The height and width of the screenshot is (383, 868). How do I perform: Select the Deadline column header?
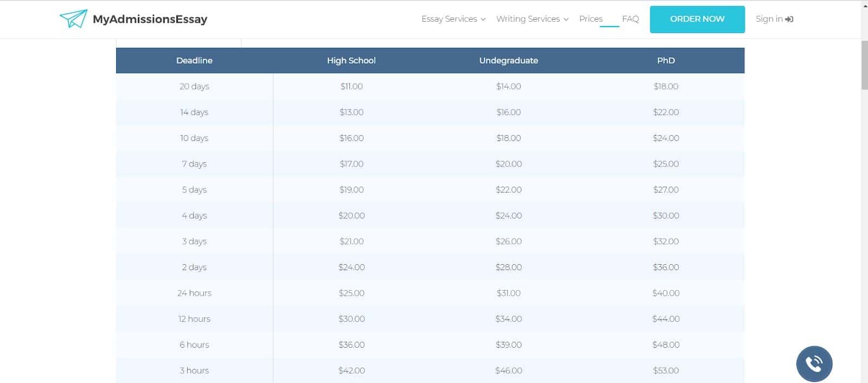[x=194, y=60]
